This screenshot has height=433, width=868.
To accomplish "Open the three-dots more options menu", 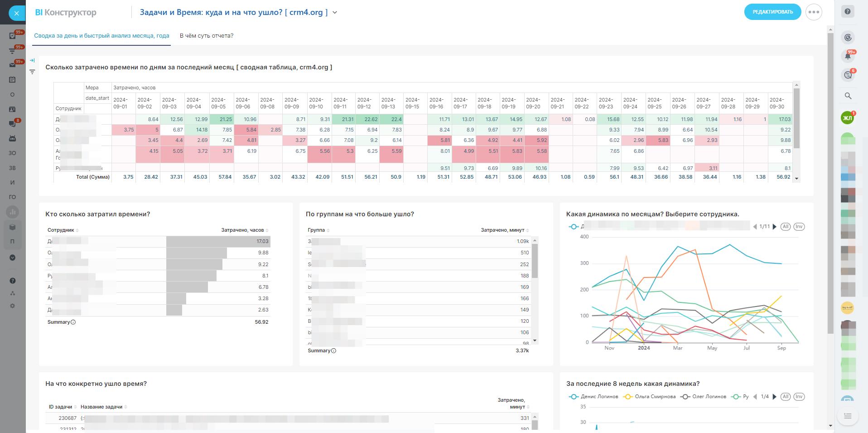I will pos(814,12).
